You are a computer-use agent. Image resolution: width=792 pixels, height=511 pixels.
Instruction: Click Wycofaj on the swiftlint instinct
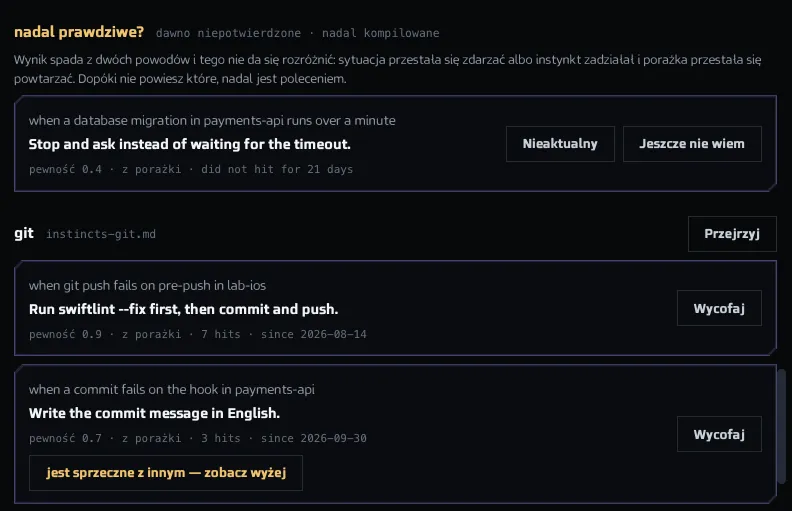pyautogui.click(x=719, y=308)
